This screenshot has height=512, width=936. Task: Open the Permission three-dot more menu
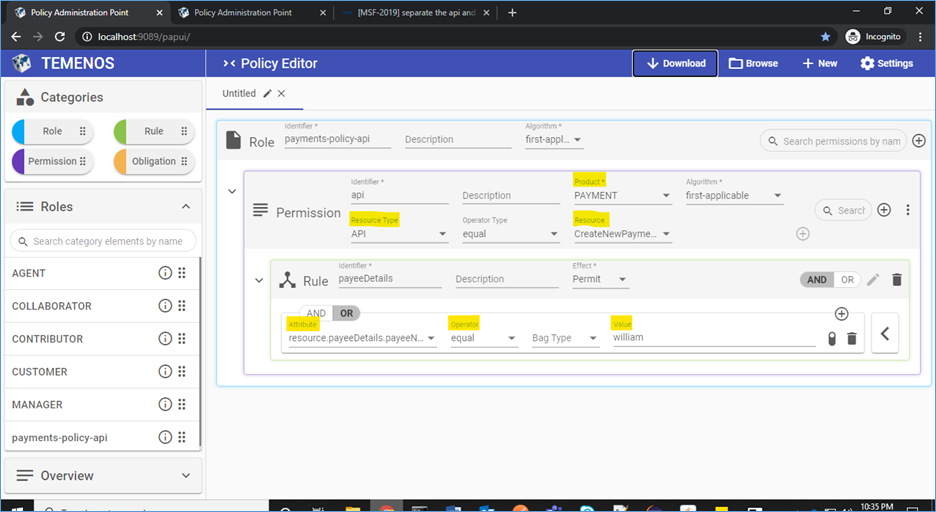[x=907, y=210]
